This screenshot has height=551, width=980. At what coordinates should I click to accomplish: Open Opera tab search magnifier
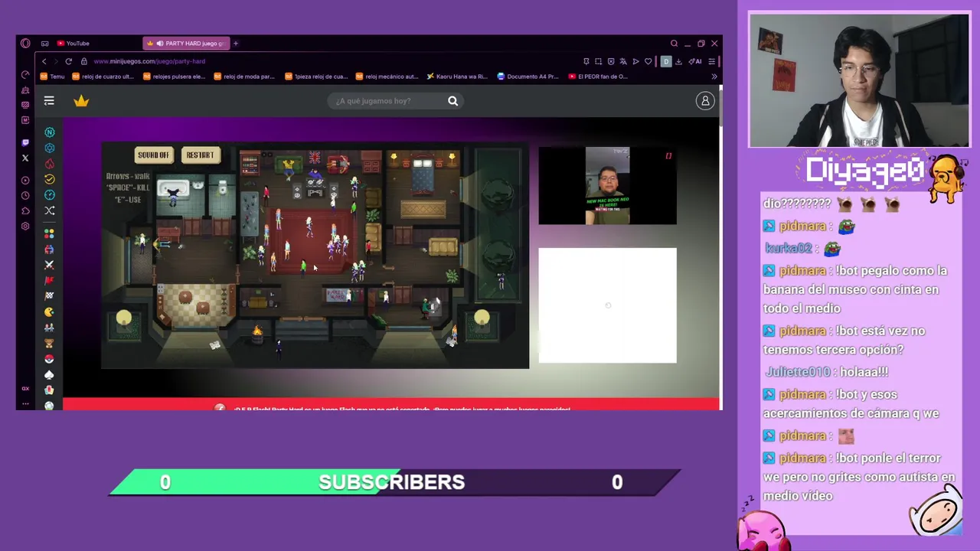[674, 44]
